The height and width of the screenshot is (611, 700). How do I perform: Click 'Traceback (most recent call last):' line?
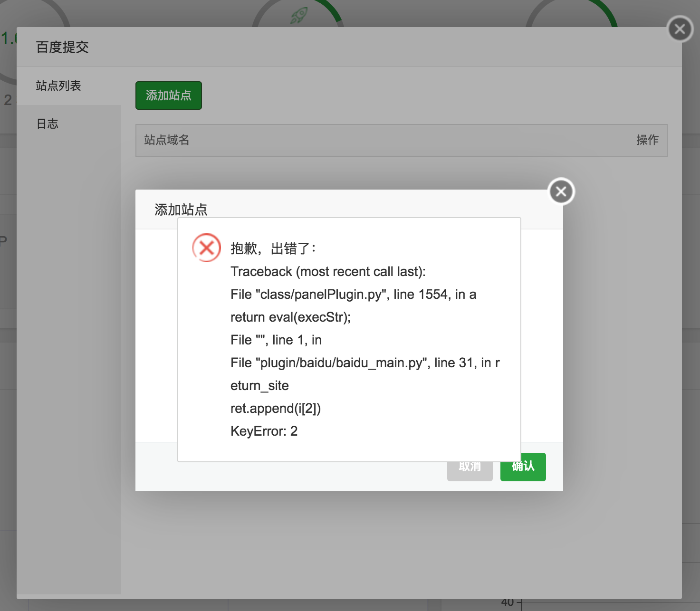pos(328,271)
